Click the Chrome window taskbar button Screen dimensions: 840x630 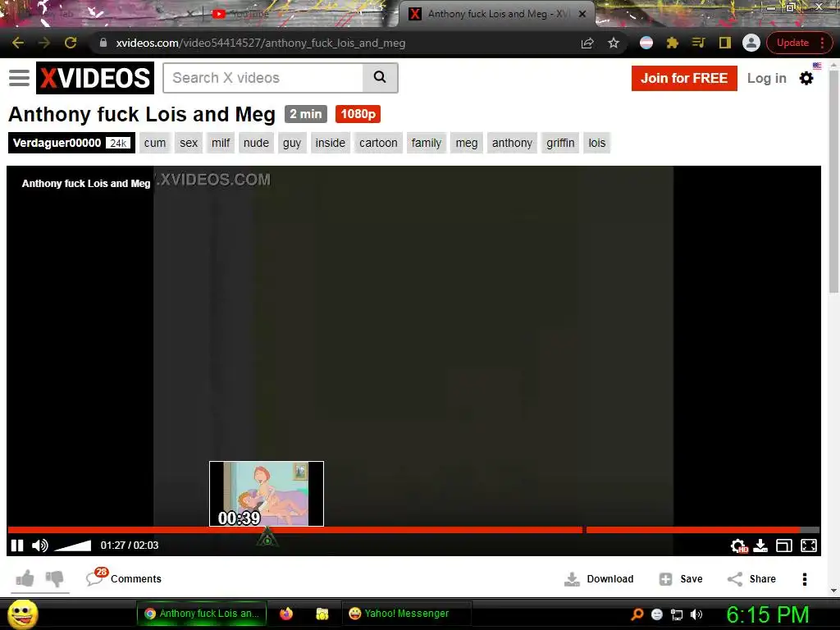202,614
